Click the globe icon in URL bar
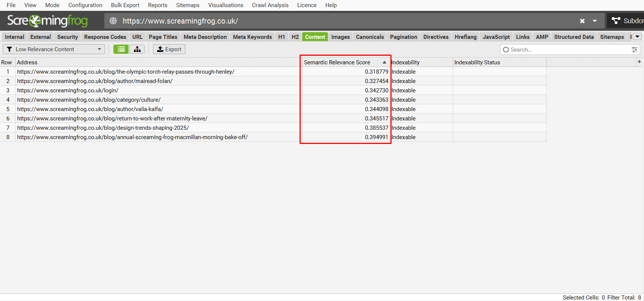644x301 pixels. (113, 21)
